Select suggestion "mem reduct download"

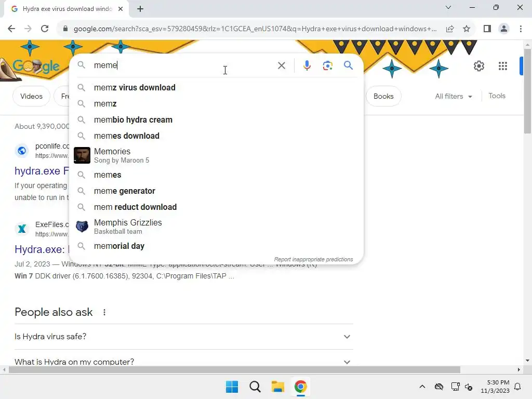[216, 207]
